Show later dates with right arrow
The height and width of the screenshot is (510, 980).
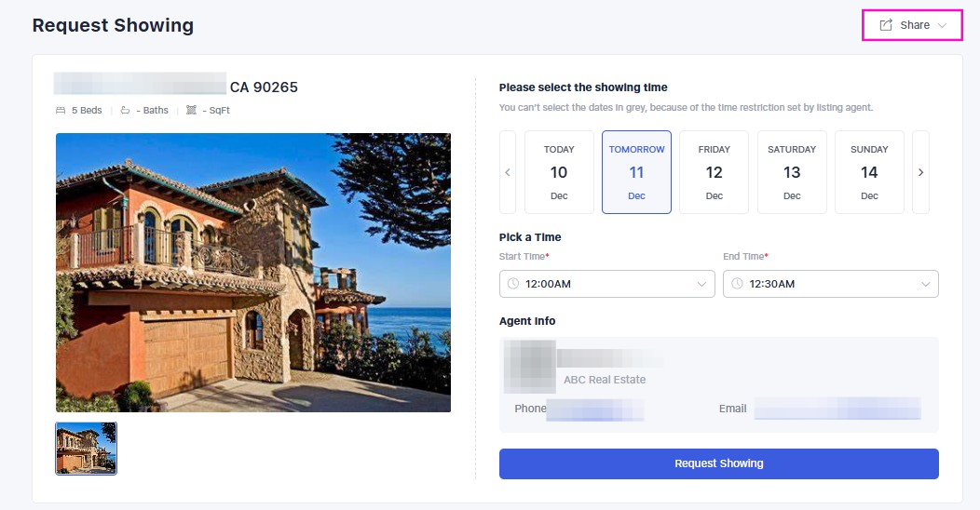click(x=920, y=172)
